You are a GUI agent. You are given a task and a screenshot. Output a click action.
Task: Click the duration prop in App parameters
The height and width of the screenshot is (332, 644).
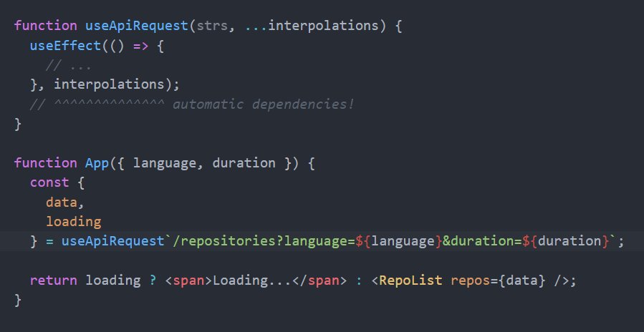pyautogui.click(x=244, y=163)
